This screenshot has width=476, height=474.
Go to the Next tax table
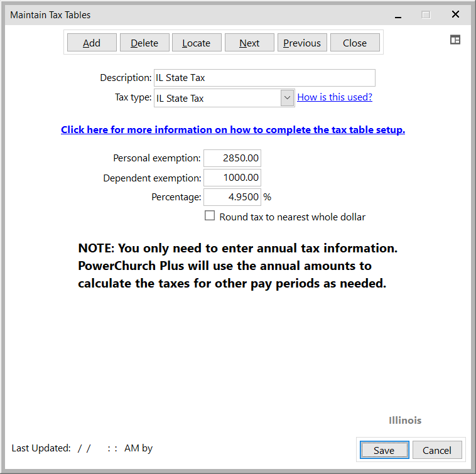pyautogui.click(x=249, y=43)
